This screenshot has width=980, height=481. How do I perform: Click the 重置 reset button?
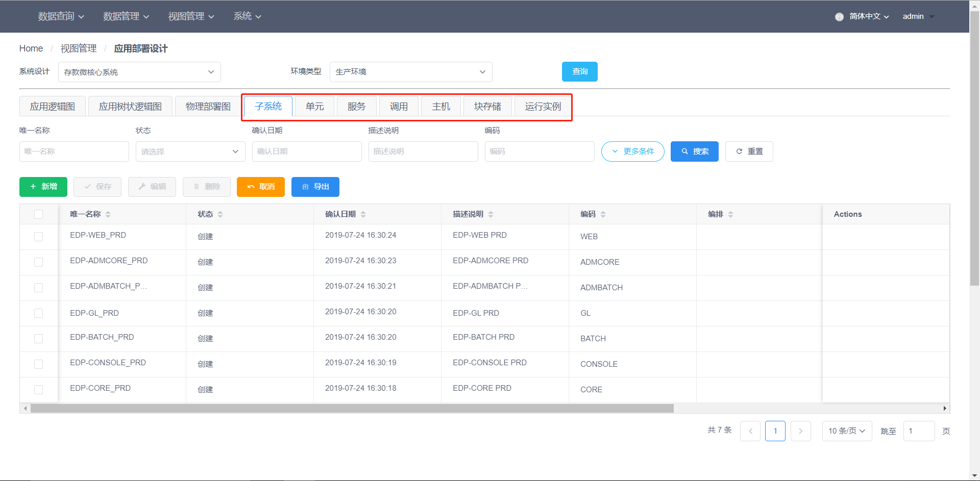[x=749, y=151]
